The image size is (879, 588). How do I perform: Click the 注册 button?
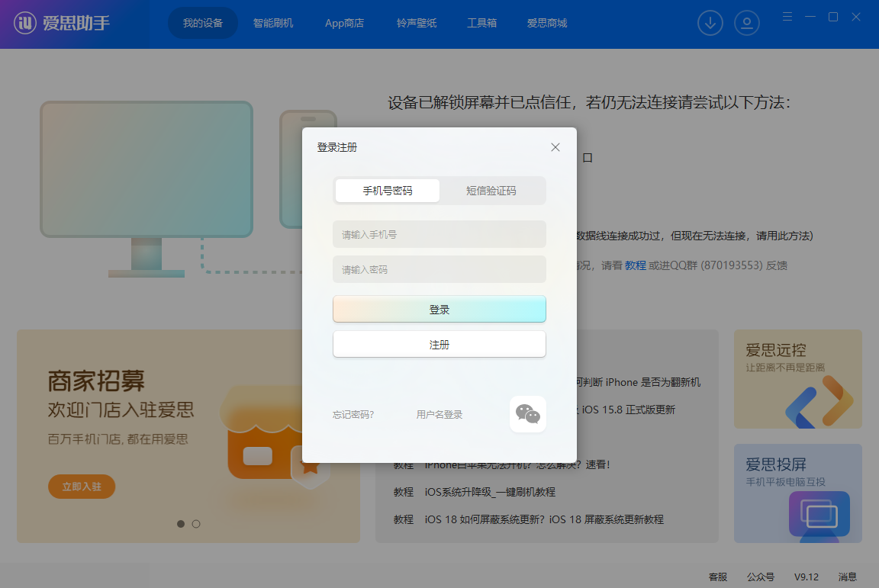[x=439, y=344]
